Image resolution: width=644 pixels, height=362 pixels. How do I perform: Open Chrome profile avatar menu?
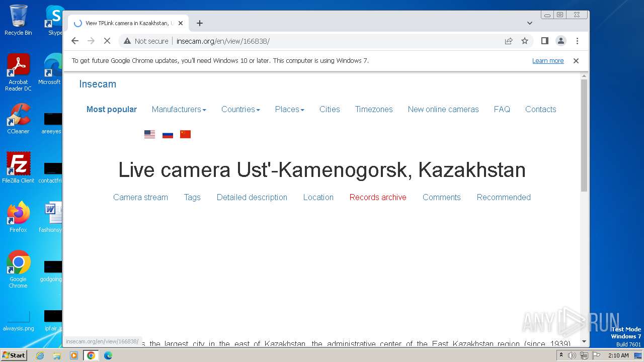point(561,41)
